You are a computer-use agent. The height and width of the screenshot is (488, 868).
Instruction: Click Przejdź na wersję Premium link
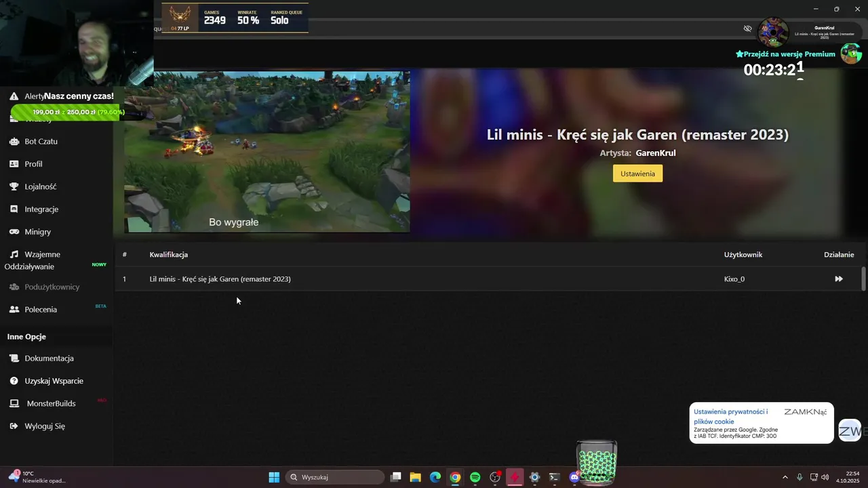(x=785, y=54)
